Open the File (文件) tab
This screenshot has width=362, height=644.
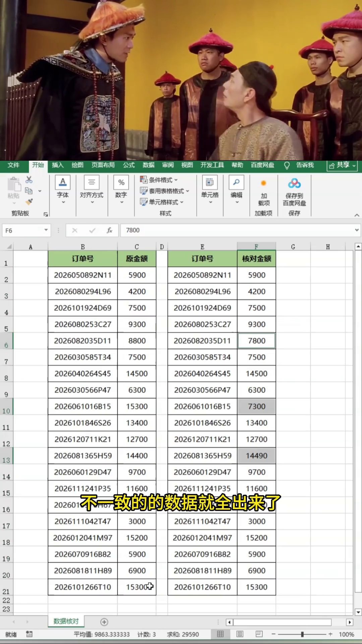click(x=13, y=165)
